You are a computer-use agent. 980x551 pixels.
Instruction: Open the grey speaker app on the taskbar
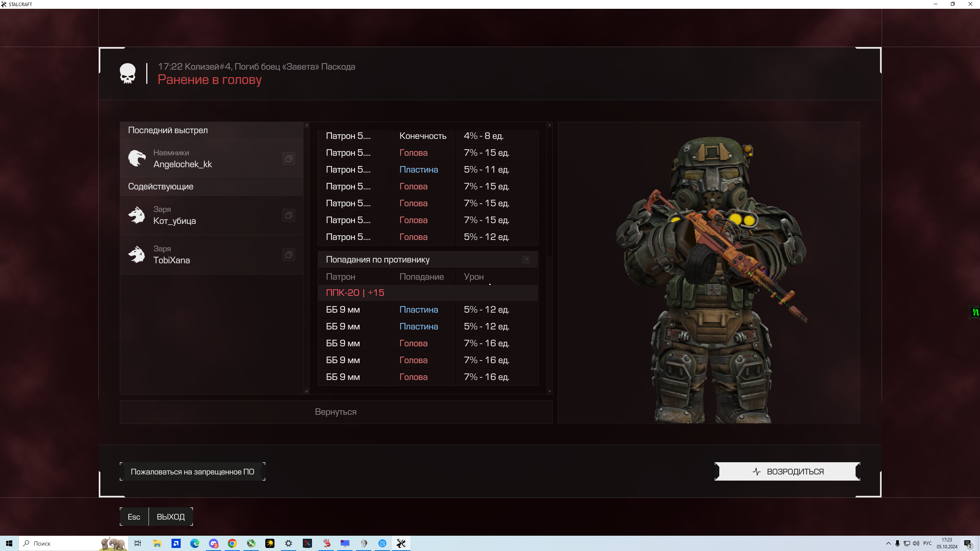364,543
